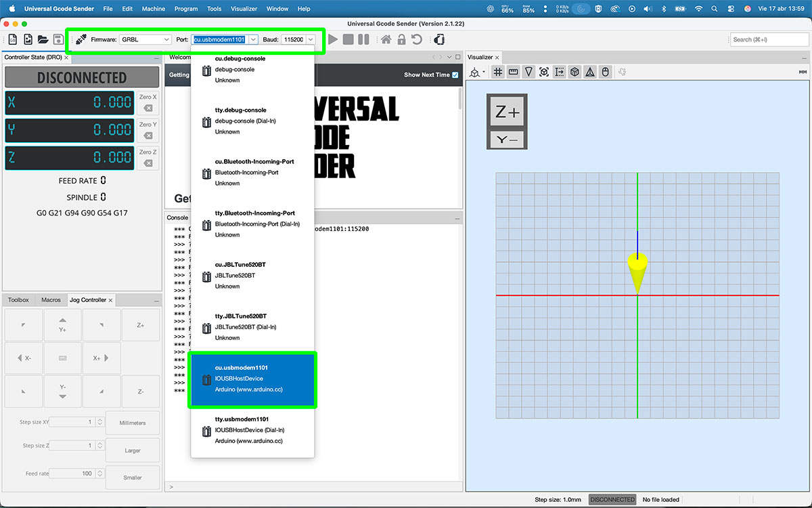The height and width of the screenshot is (508, 812).
Task: Click the Unlock padlock icon
Action: 401,39
